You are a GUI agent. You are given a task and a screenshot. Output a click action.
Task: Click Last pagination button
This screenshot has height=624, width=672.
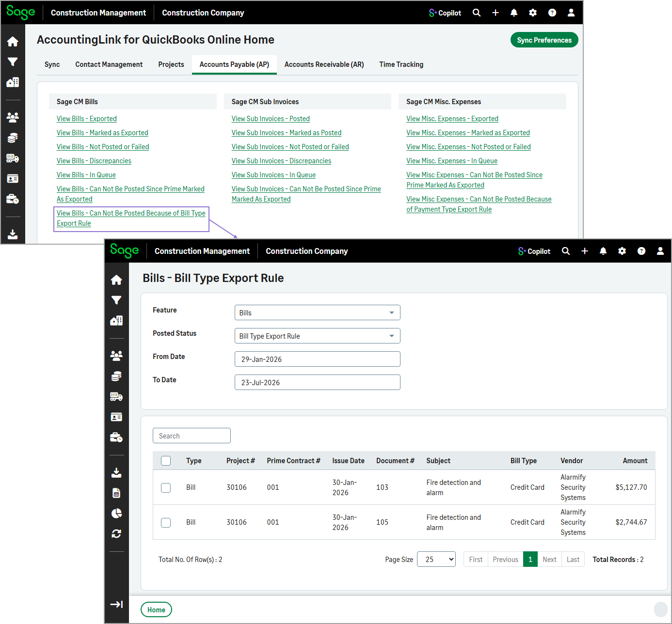[x=573, y=559]
